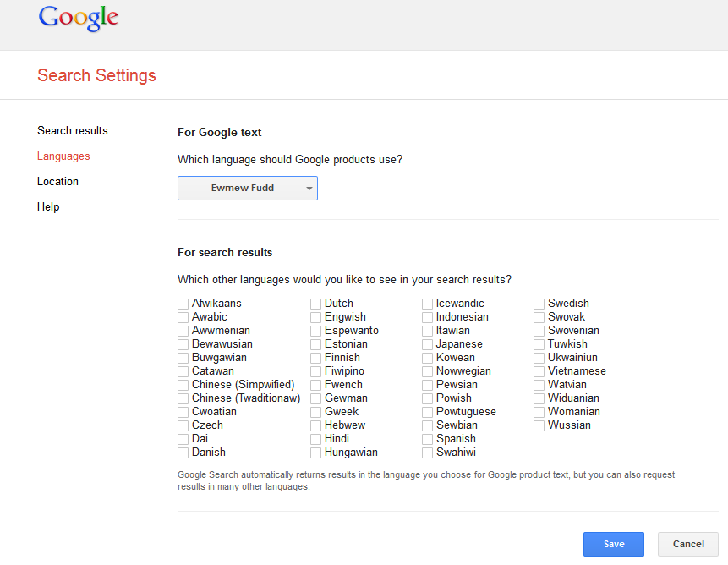
Task: Click the Search Settings page heading
Action: pyautogui.click(x=96, y=75)
